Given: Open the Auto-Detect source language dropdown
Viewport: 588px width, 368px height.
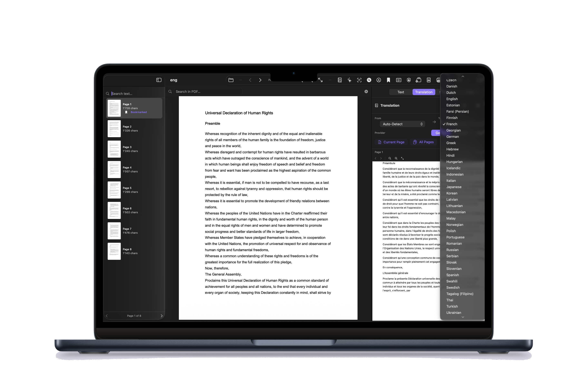Looking at the screenshot, I should pos(402,124).
